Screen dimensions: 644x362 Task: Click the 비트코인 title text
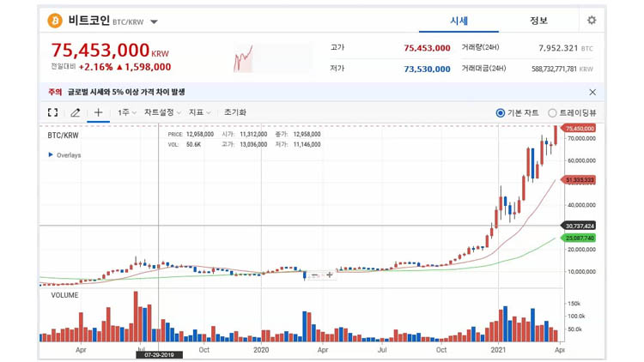(x=88, y=20)
